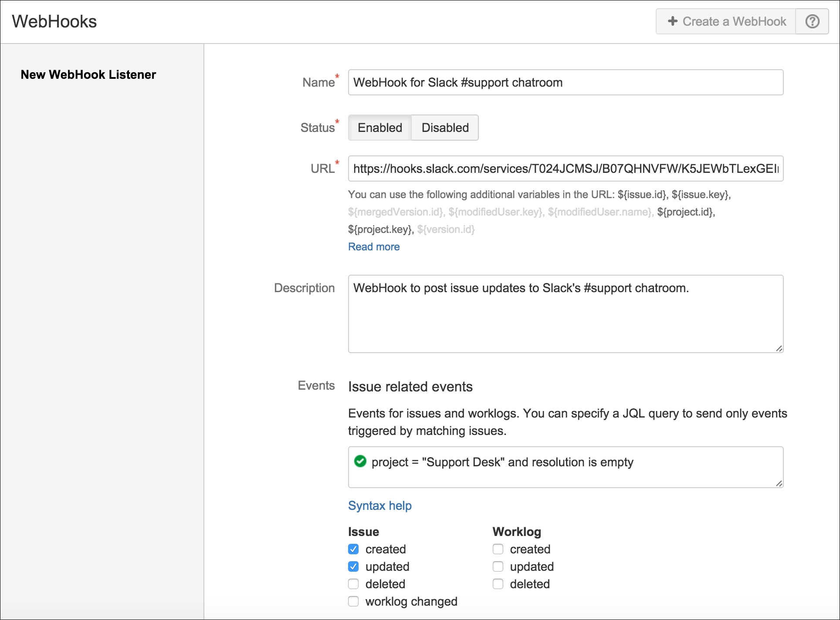
Task: Open the Syntax help link
Action: click(380, 505)
